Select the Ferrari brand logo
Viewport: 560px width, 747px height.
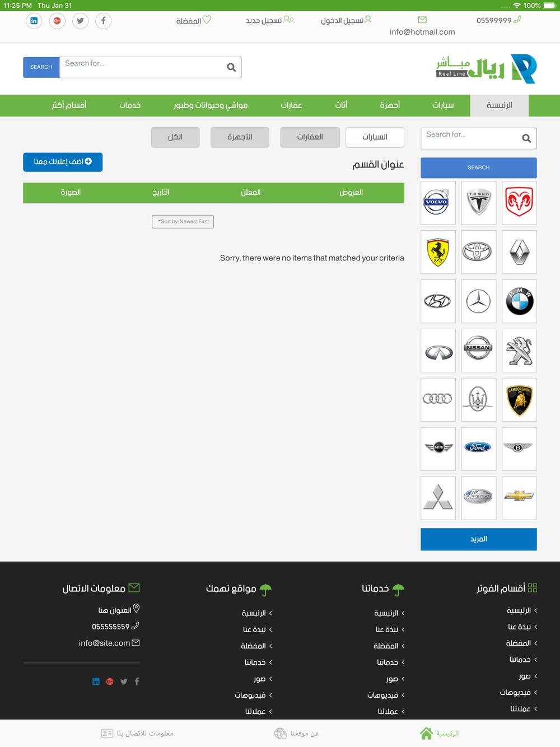(x=438, y=252)
